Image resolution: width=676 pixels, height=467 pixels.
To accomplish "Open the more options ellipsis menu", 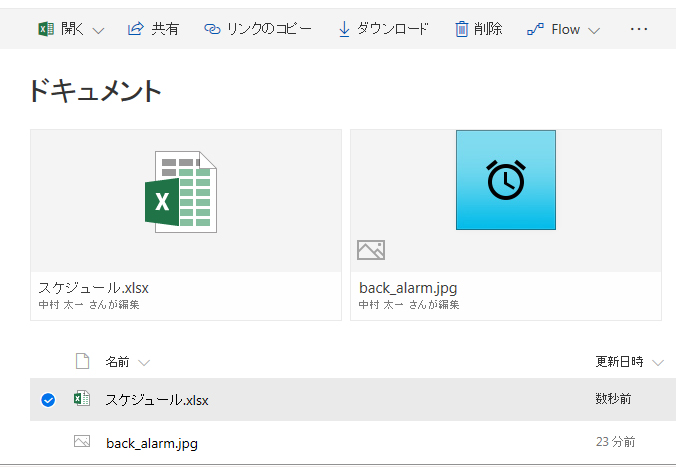I will point(638,29).
